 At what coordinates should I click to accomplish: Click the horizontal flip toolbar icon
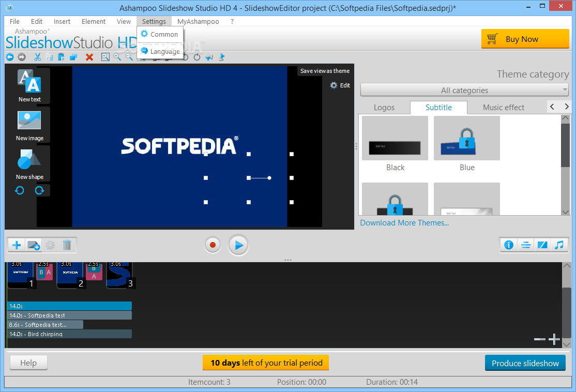(x=209, y=57)
